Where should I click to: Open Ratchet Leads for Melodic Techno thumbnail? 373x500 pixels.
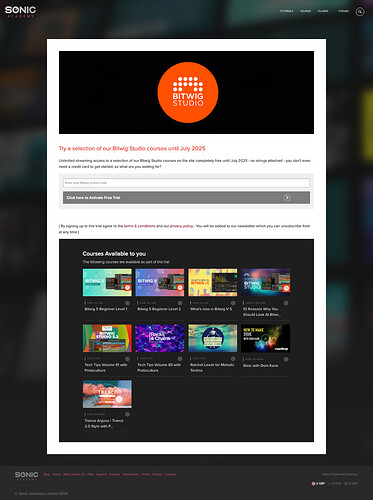tap(213, 338)
